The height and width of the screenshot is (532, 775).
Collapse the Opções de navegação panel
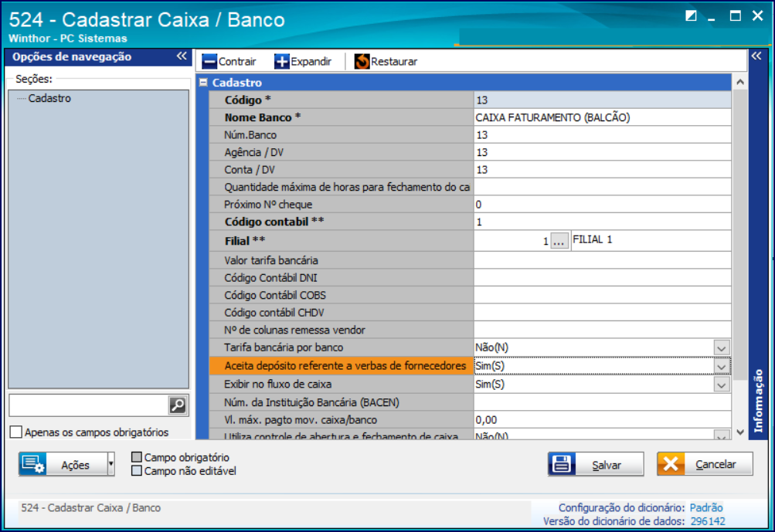point(182,56)
